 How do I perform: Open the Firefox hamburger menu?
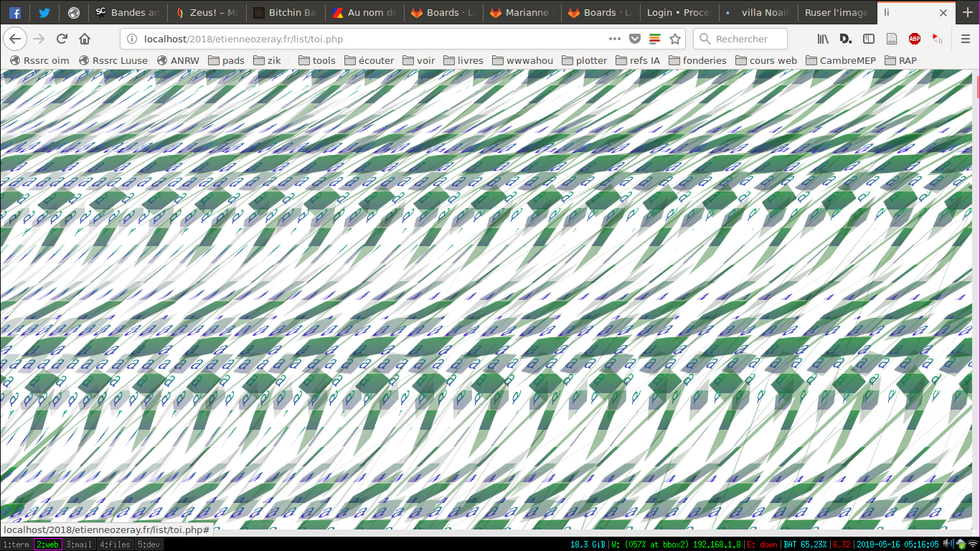pos(965,39)
